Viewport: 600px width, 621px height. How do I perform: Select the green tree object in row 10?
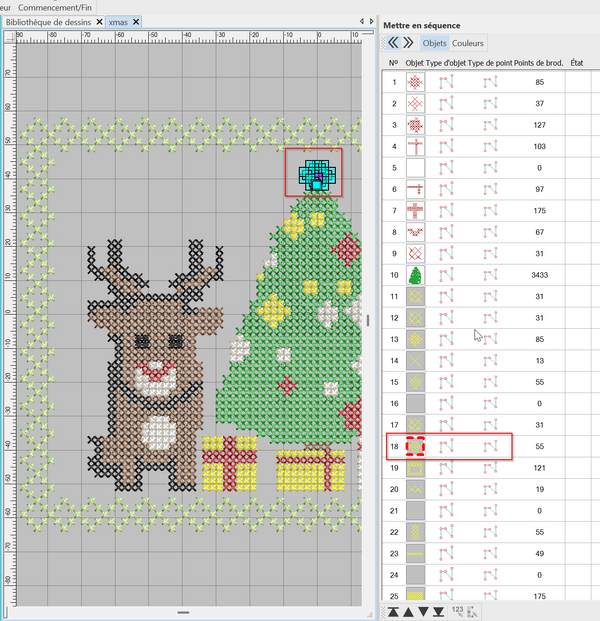coord(415,275)
